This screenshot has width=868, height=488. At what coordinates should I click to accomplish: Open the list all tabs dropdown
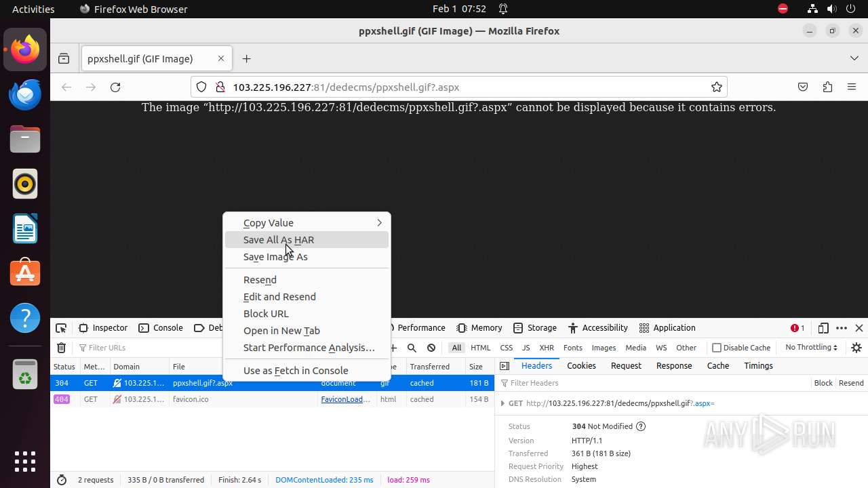coord(854,59)
